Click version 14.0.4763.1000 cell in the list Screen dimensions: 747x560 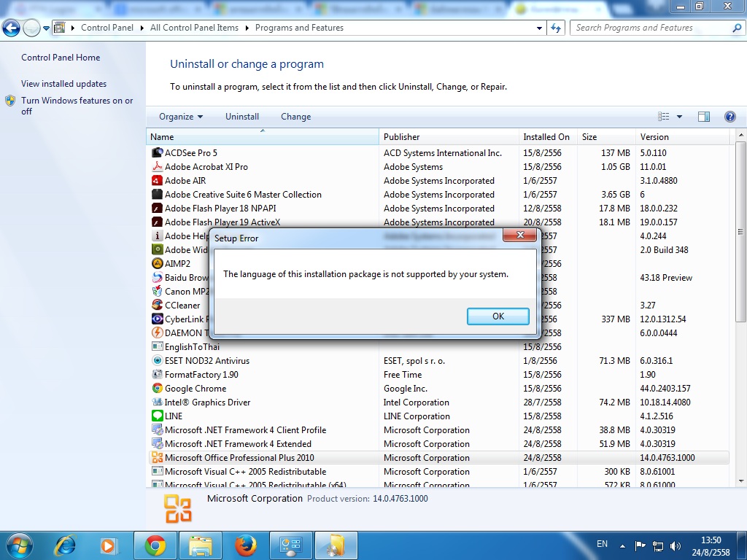pos(667,458)
